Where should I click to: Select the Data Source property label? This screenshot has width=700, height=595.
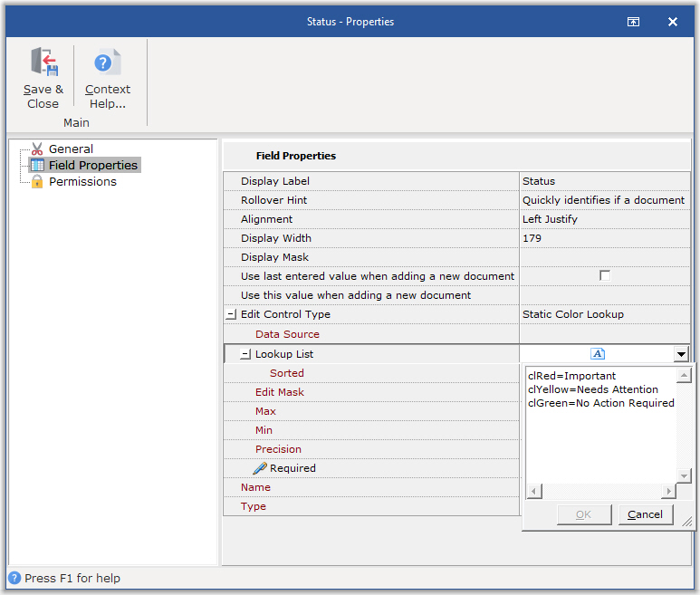pyautogui.click(x=287, y=334)
